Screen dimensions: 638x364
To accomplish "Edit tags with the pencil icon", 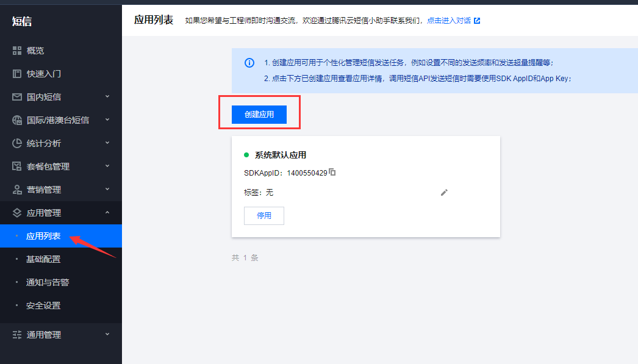I will [x=444, y=193].
